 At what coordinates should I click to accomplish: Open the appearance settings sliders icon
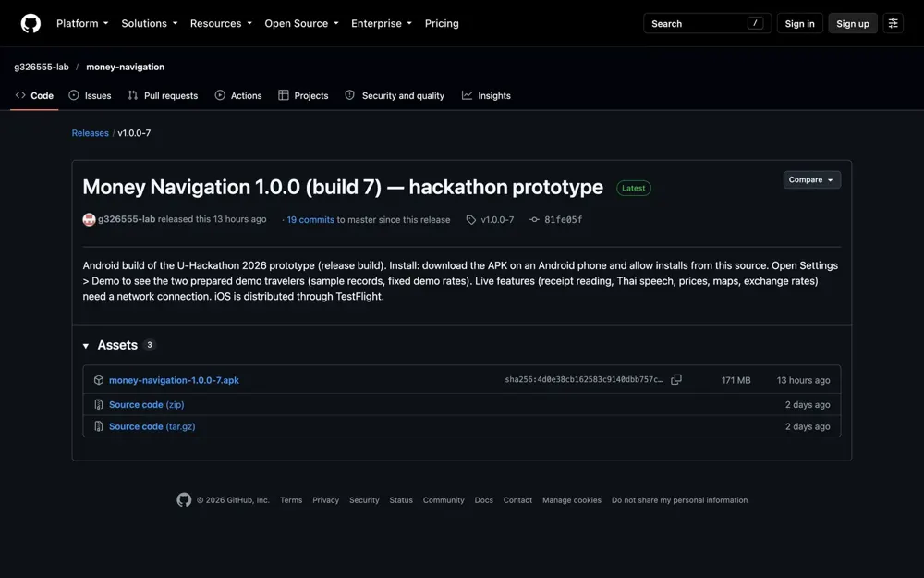click(893, 24)
